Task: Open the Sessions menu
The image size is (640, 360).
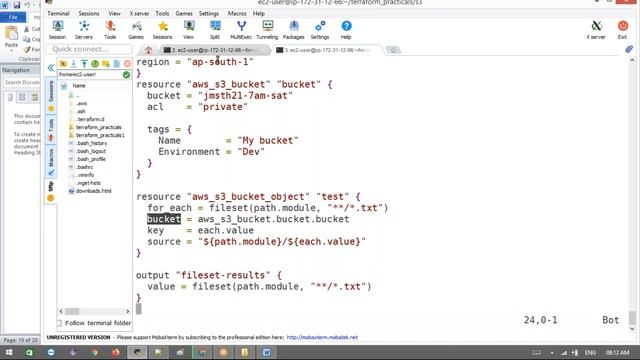Action: pyautogui.click(x=89, y=13)
